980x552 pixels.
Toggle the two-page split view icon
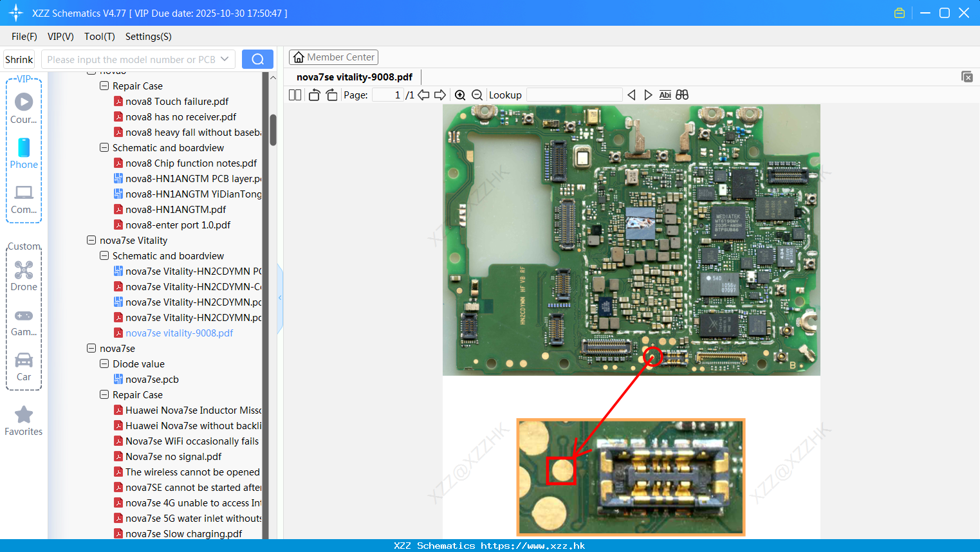(295, 95)
